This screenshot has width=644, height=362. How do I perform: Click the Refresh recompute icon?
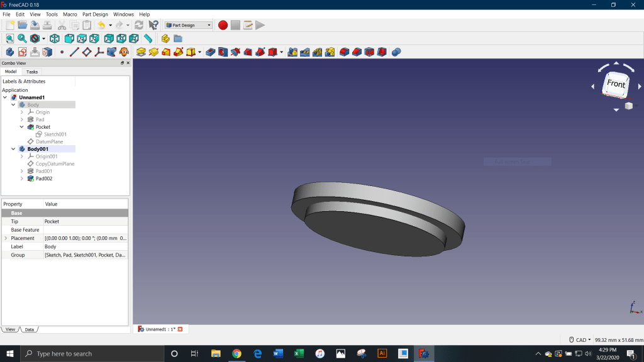pyautogui.click(x=139, y=25)
